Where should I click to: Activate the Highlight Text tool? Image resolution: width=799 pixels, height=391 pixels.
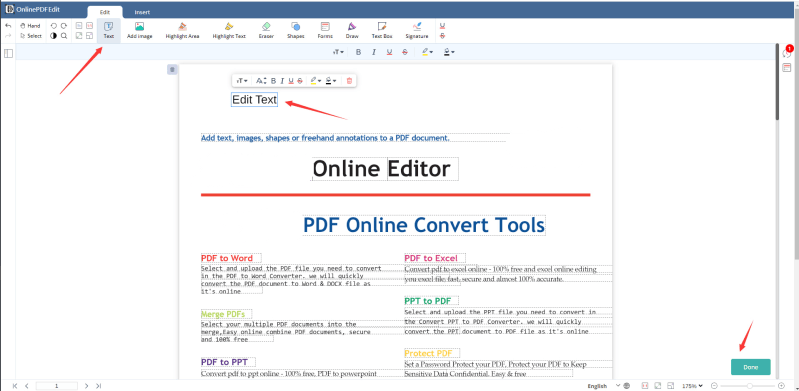tap(229, 31)
